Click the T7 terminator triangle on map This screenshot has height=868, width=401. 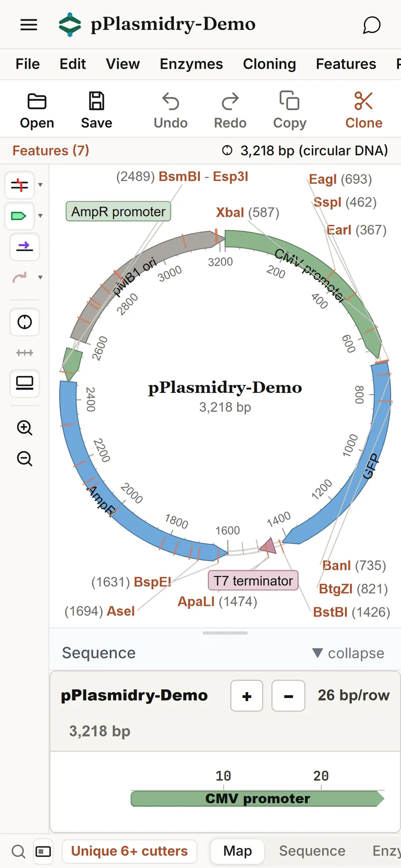268,546
